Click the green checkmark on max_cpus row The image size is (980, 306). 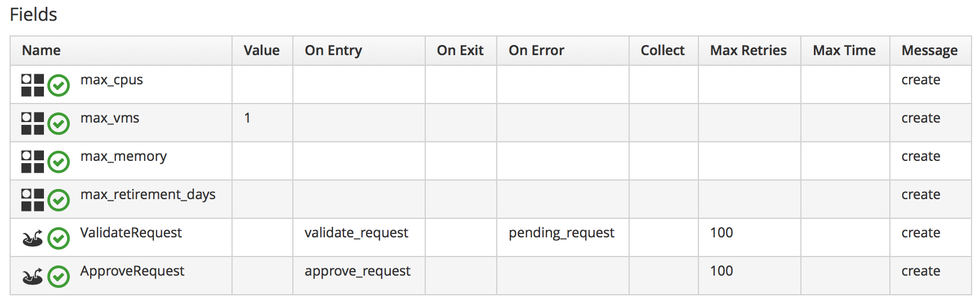pyautogui.click(x=59, y=85)
